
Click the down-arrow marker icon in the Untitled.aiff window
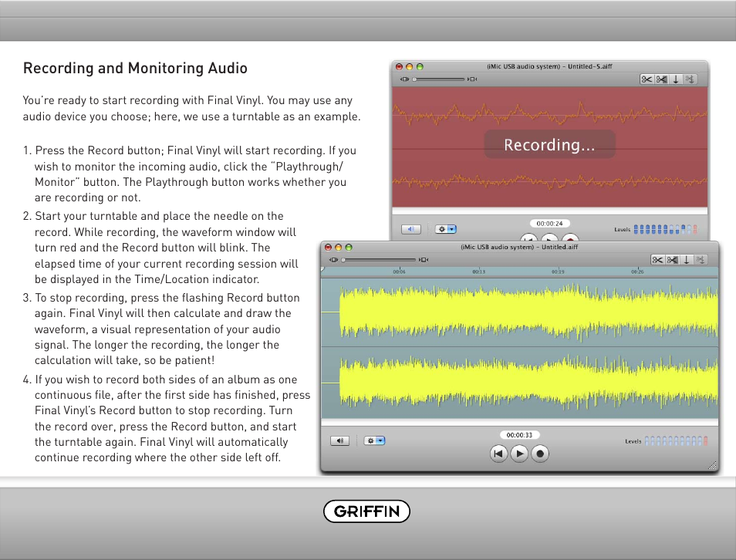click(x=687, y=260)
